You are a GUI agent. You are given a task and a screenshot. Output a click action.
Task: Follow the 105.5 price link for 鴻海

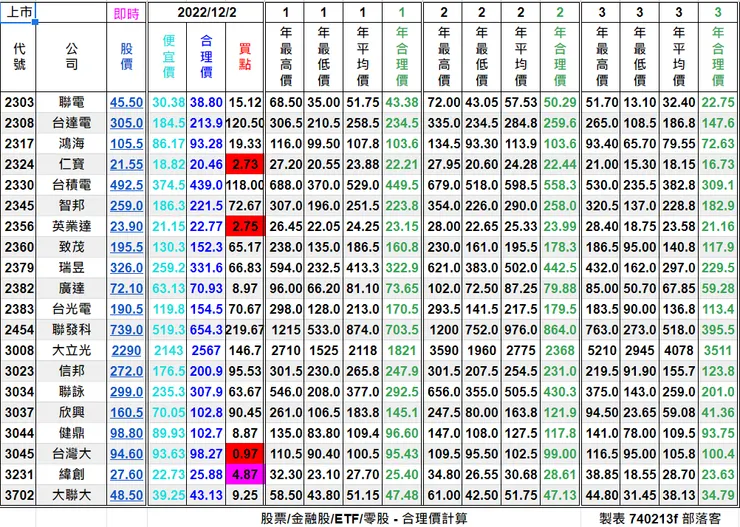tap(126, 144)
